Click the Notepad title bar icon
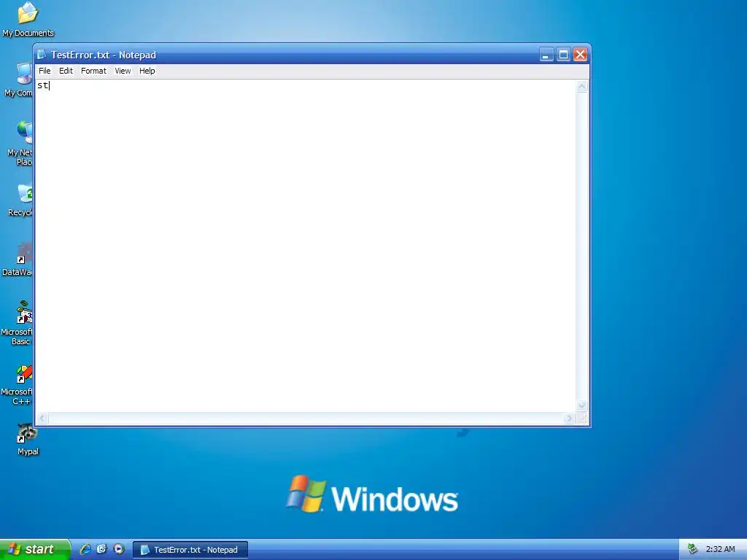This screenshot has width=747, height=560. tap(42, 55)
